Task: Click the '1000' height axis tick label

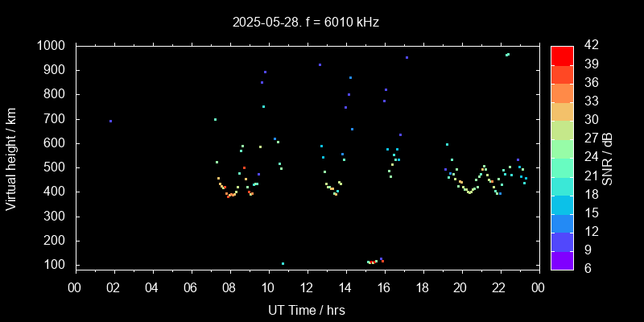Action: point(53,46)
